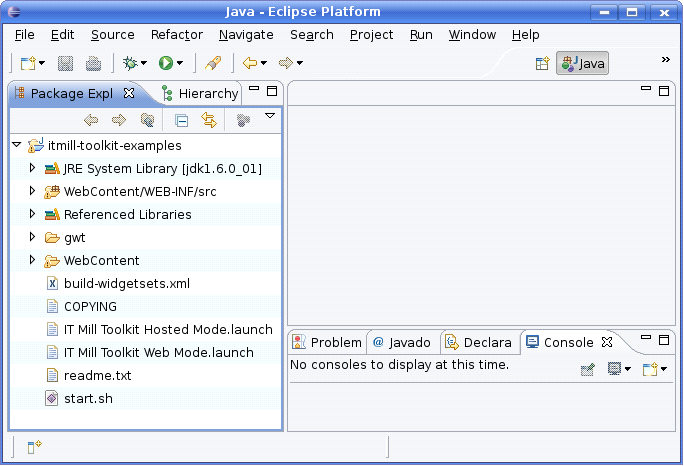Open the Run dropdown arrow
684x466 pixels.
tap(180, 63)
